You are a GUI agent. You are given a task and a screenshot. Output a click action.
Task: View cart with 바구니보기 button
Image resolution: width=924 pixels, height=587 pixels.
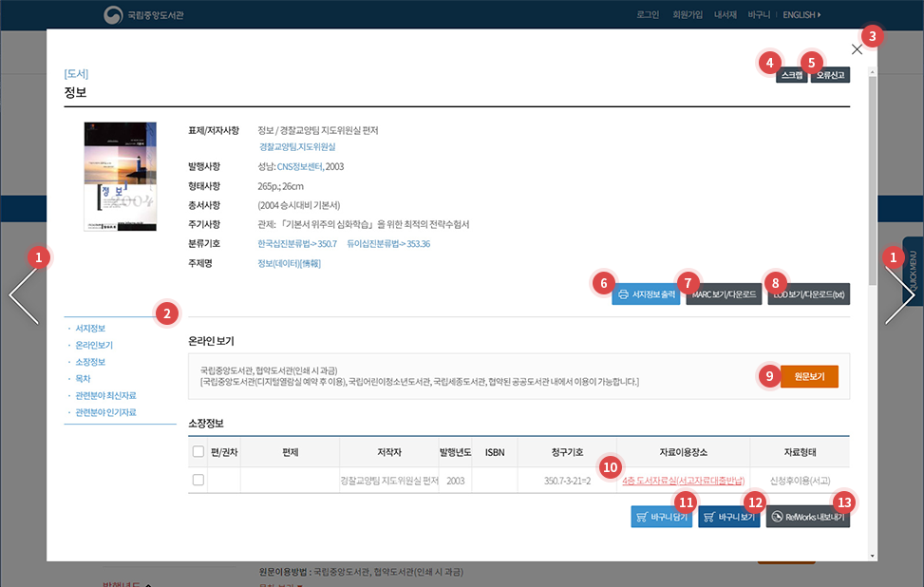point(729,517)
